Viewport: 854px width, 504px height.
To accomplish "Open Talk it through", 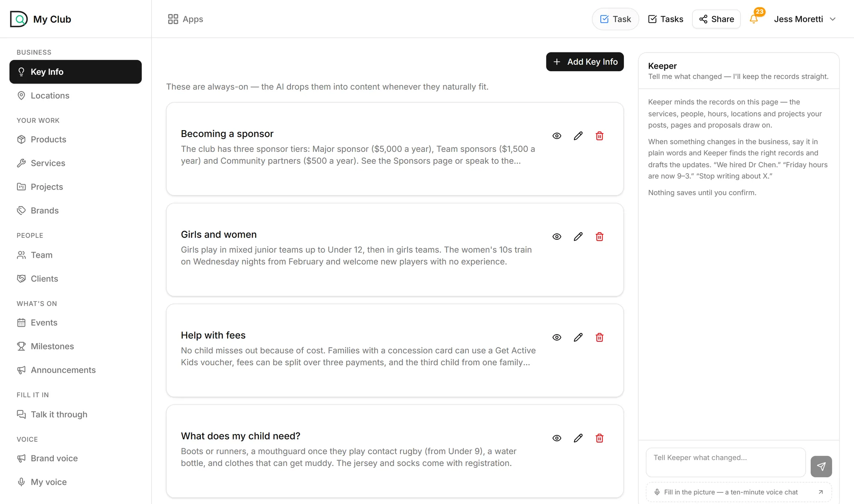I will pyautogui.click(x=76, y=414).
